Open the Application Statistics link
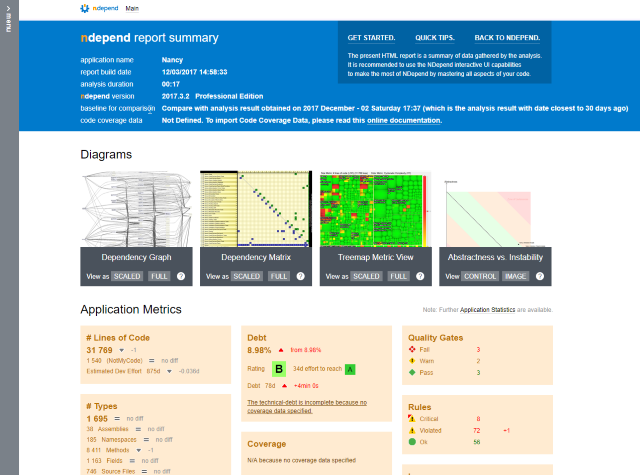The image size is (640, 475). (487, 310)
